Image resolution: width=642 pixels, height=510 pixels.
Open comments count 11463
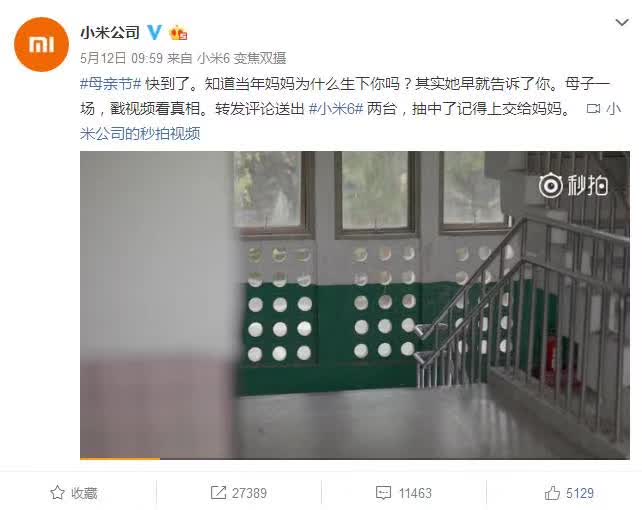tap(415, 493)
